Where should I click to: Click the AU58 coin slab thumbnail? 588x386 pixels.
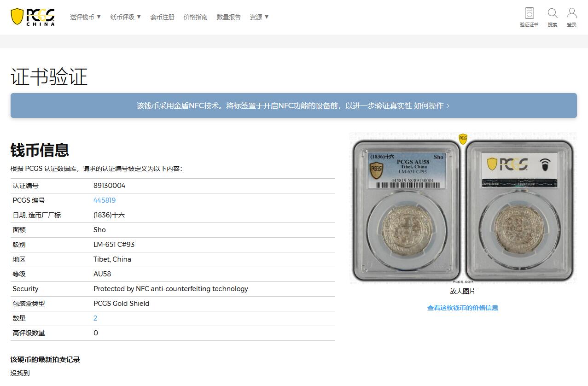[x=405, y=208]
